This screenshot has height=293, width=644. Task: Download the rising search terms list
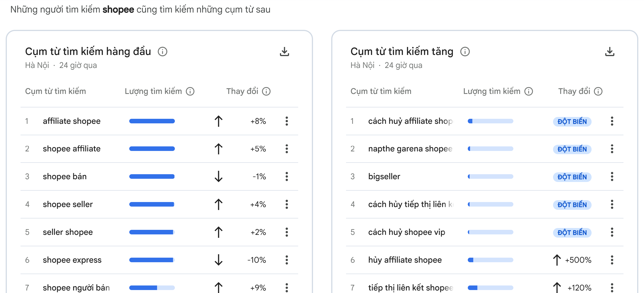click(x=610, y=52)
